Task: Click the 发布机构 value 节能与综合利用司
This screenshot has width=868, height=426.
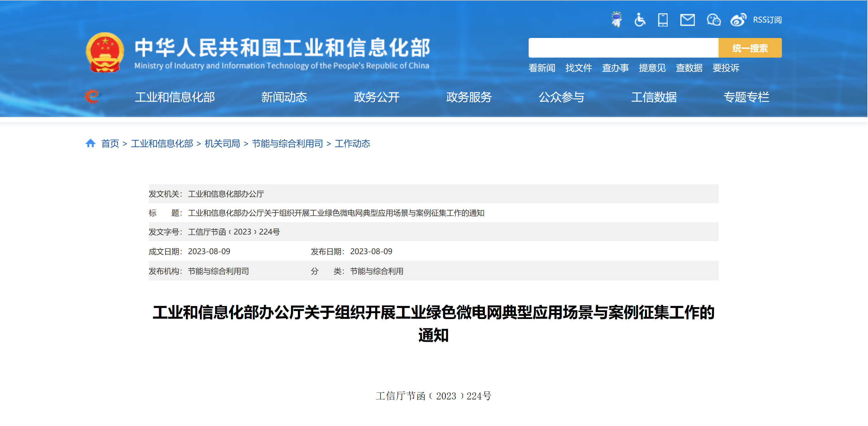Action: (x=218, y=271)
